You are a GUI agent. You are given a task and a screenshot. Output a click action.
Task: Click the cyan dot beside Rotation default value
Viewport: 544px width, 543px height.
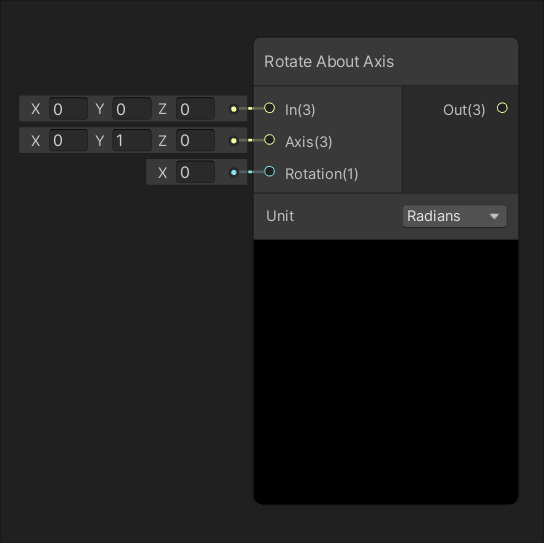[234, 172]
